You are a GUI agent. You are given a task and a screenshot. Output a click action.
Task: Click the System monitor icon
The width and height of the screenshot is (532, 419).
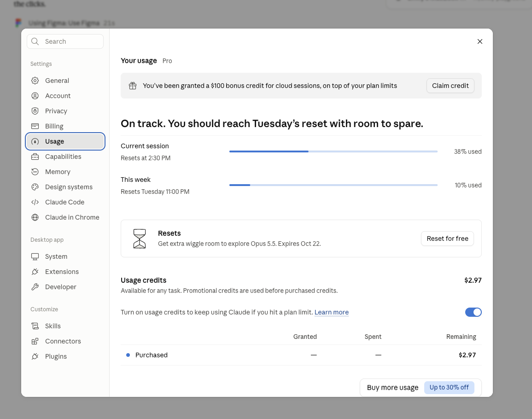(35, 256)
